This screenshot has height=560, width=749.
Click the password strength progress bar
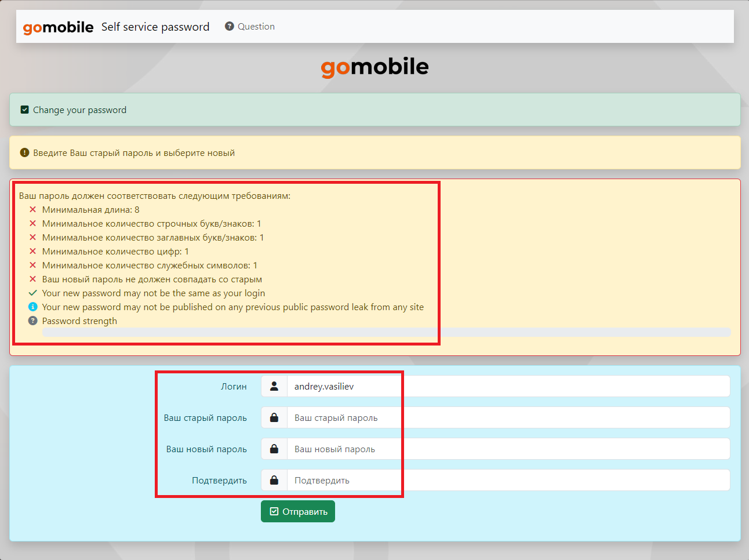coord(386,332)
